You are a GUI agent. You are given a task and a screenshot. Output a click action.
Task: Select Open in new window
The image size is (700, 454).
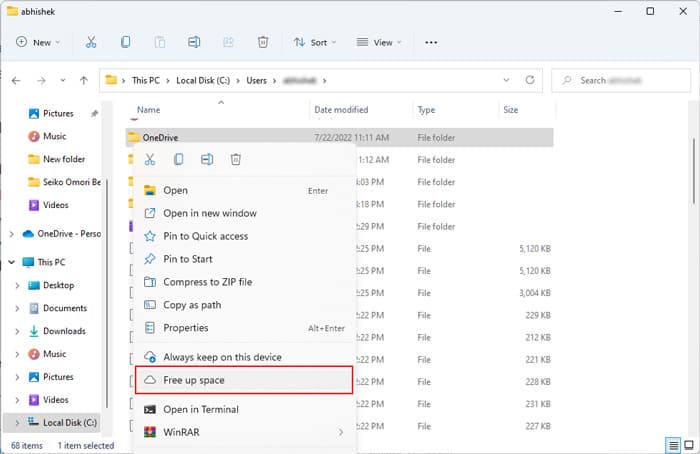pos(244,213)
